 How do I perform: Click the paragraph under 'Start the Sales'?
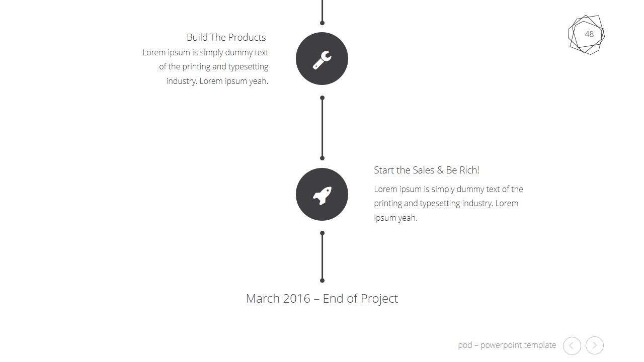448,203
